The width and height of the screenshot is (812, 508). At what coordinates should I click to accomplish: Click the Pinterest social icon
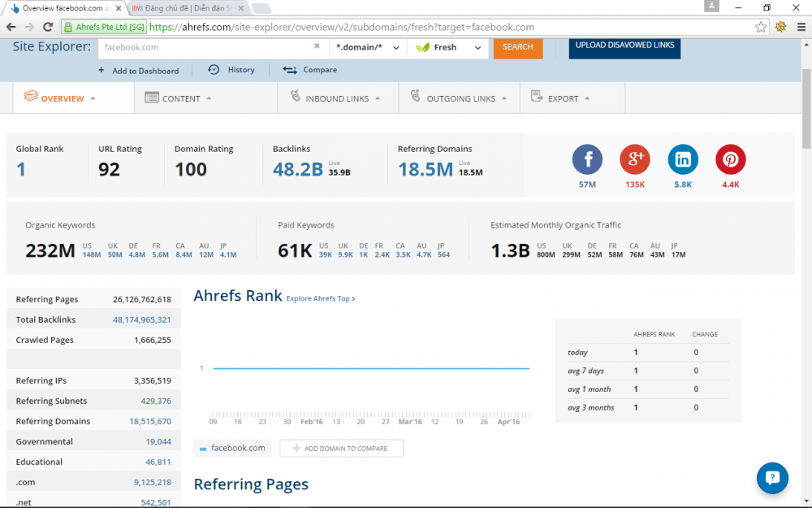730,159
